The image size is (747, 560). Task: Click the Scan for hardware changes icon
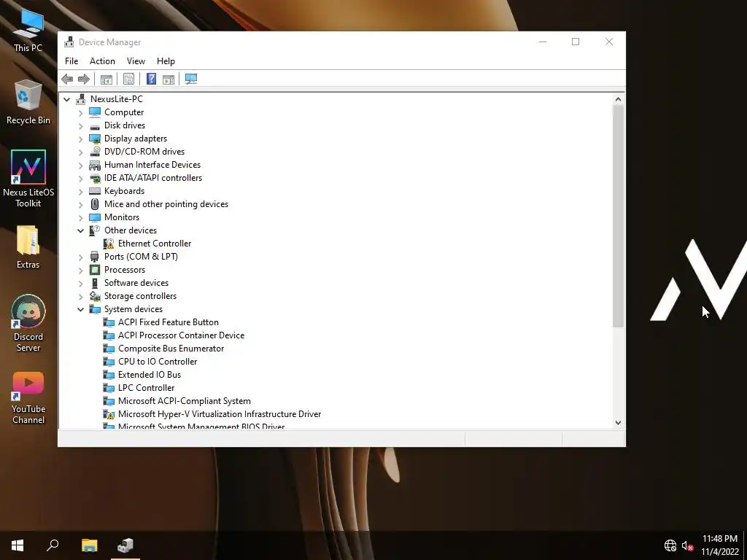click(x=191, y=79)
